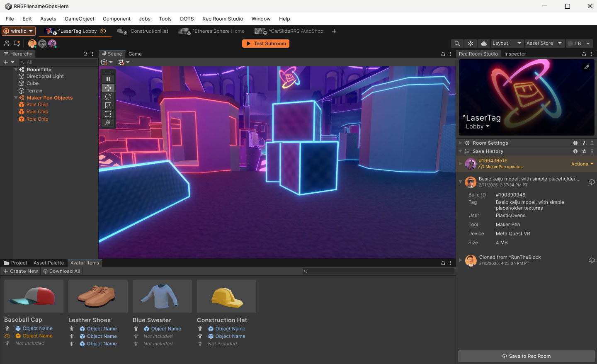Open the collaborators people icon
Viewport: 597px width, 364px height.
[x=7, y=43]
